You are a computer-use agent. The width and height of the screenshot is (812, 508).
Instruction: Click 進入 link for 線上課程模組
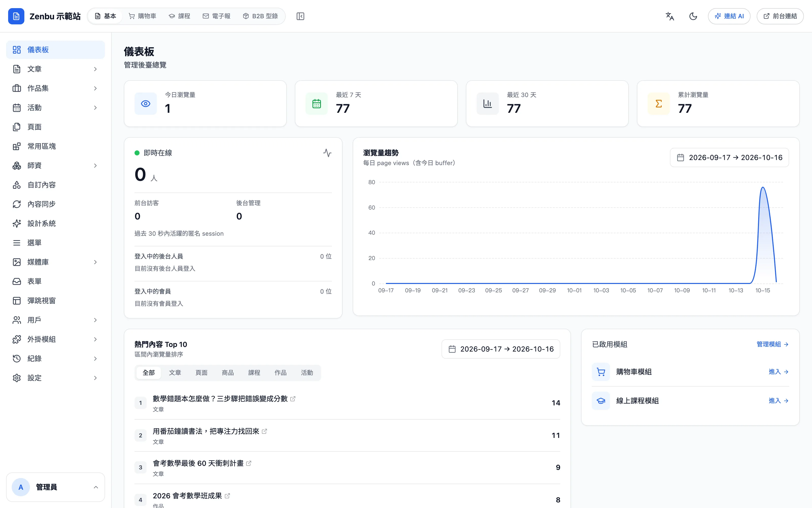pyautogui.click(x=779, y=401)
